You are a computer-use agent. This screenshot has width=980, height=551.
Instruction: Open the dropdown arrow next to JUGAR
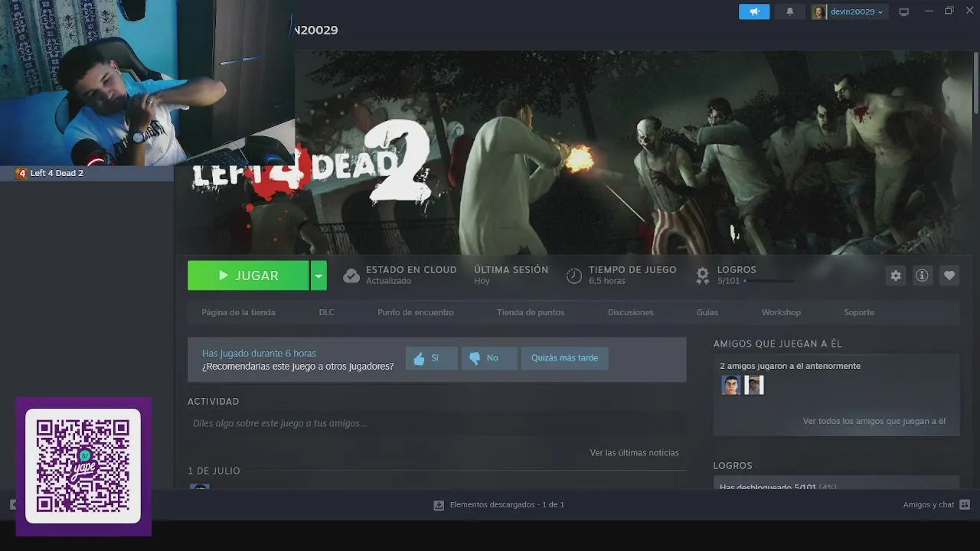[x=318, y=275]
